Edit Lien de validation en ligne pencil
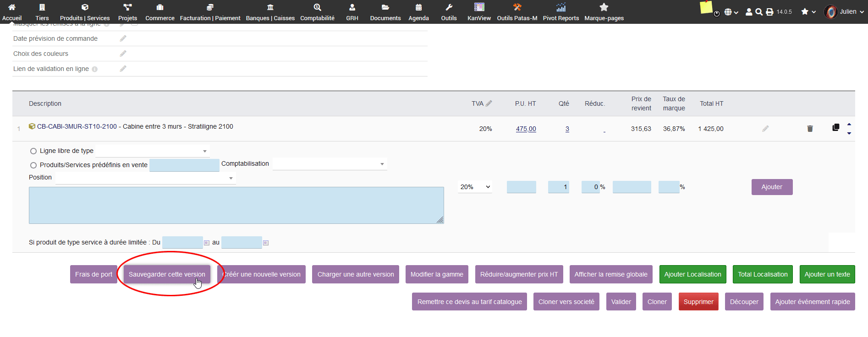 click(123, 69)
